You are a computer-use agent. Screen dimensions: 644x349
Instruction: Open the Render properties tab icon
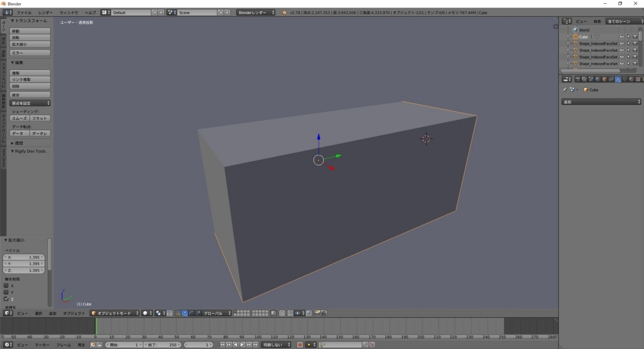tap(577, 79)
